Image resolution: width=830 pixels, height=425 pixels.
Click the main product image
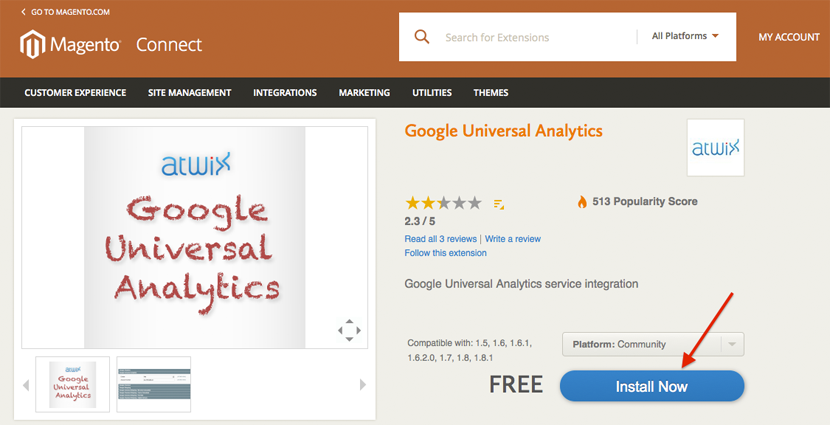pos(194,237)
